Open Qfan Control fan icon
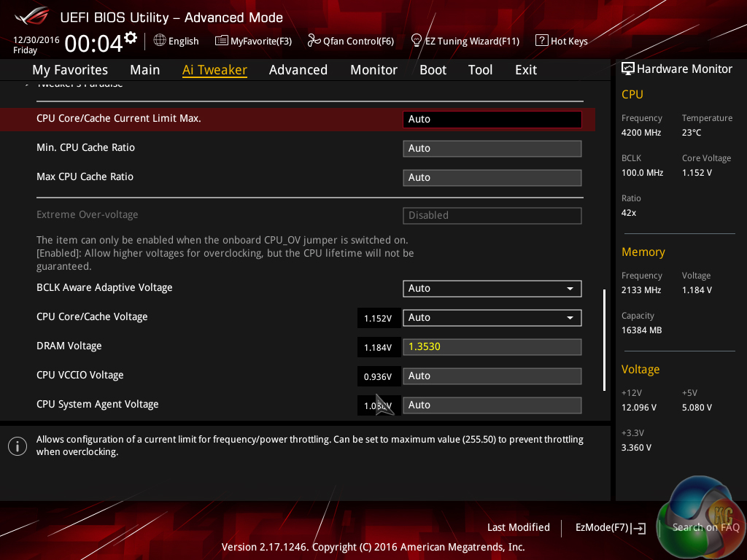 tap(314, 41)
